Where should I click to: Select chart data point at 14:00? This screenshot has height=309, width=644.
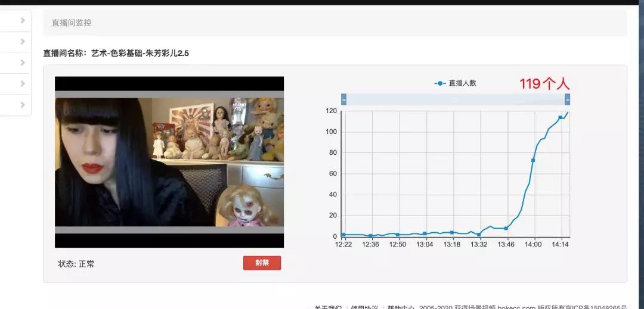(x=533, y=160)
